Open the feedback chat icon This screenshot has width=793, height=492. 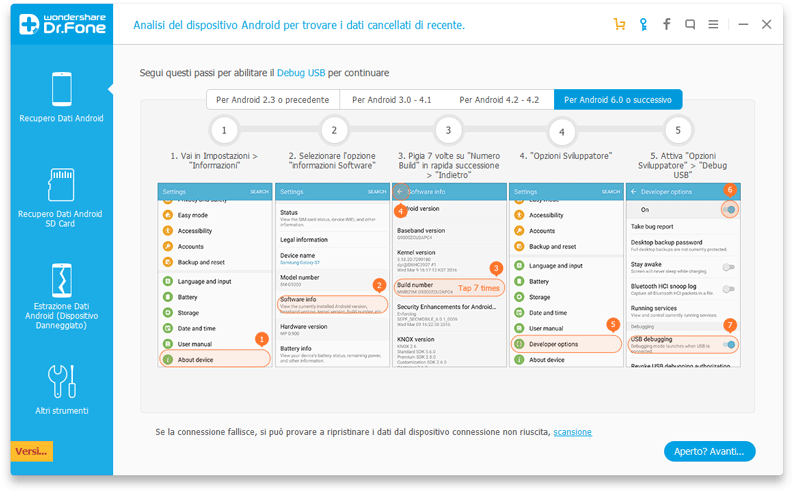click(x=690, y=24)
